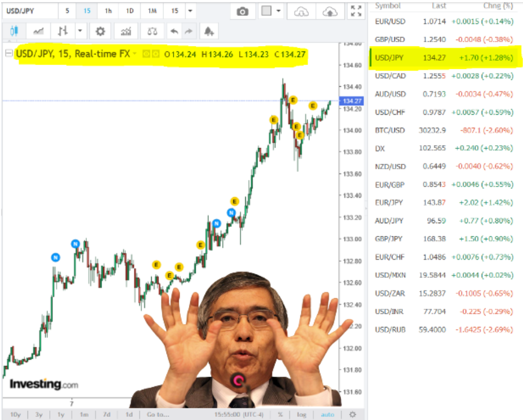Switch to 1D interval

130,11
